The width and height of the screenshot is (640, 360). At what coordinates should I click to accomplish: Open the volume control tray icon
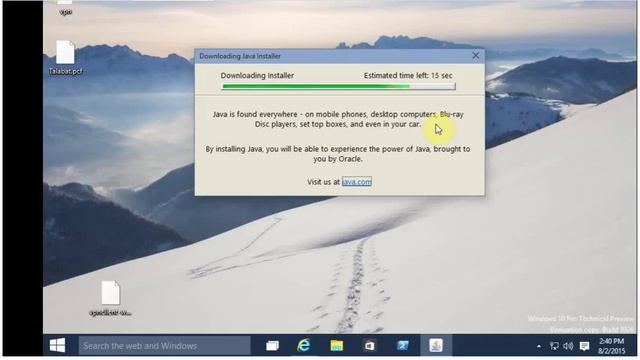[568, 346]
